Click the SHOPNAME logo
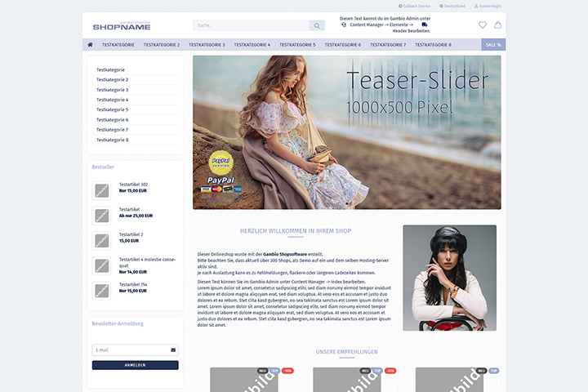 [122, 25]
